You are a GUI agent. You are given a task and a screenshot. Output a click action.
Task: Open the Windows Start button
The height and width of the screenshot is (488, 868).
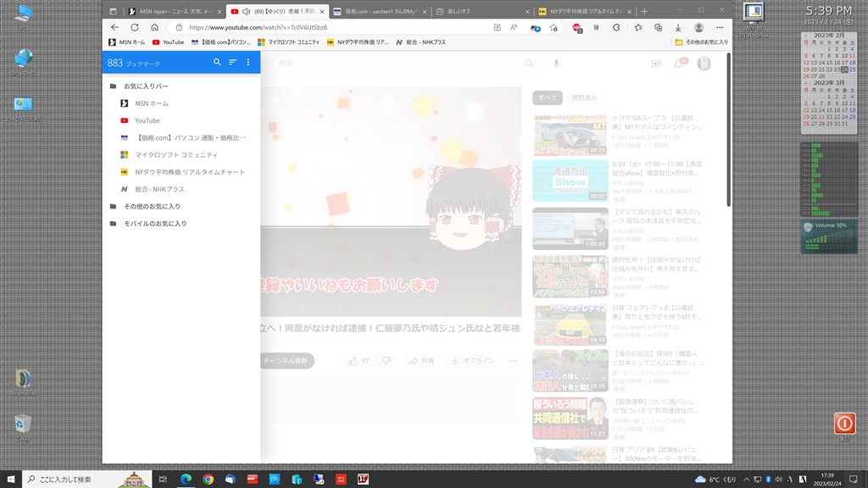click(10, 480)
